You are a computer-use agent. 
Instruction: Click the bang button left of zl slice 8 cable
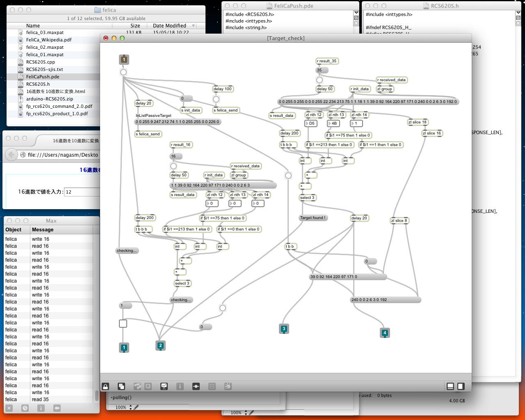[288, 176]
